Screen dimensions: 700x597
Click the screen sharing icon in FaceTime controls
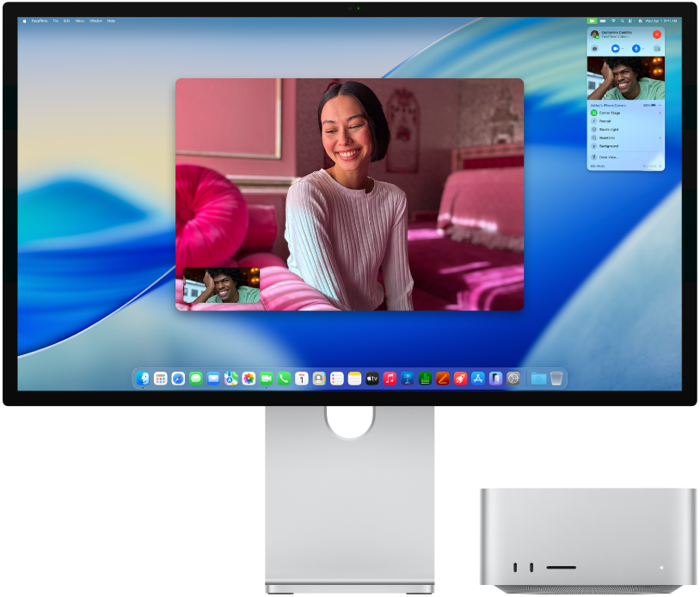pyautogui.click(x=656, y=48)
